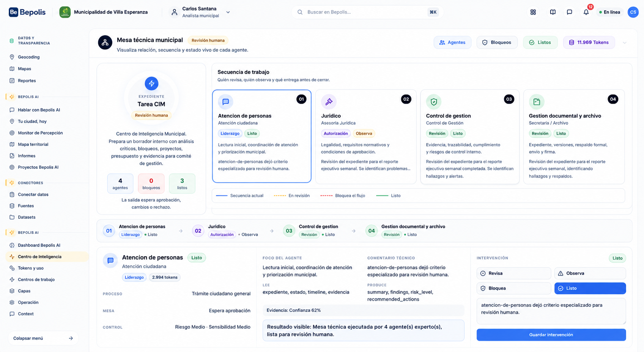Open the apps grid icon in header

(x=533, y=12)
